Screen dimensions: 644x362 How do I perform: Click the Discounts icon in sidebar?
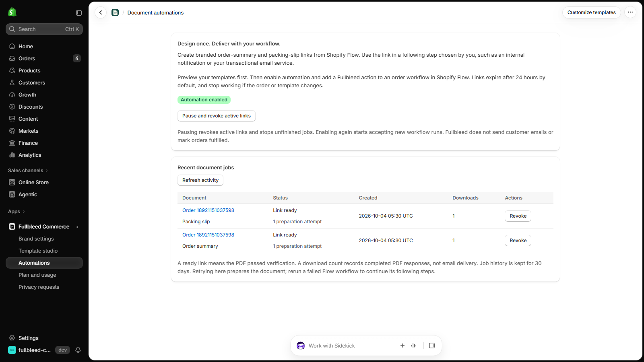[x=12, y=107]
